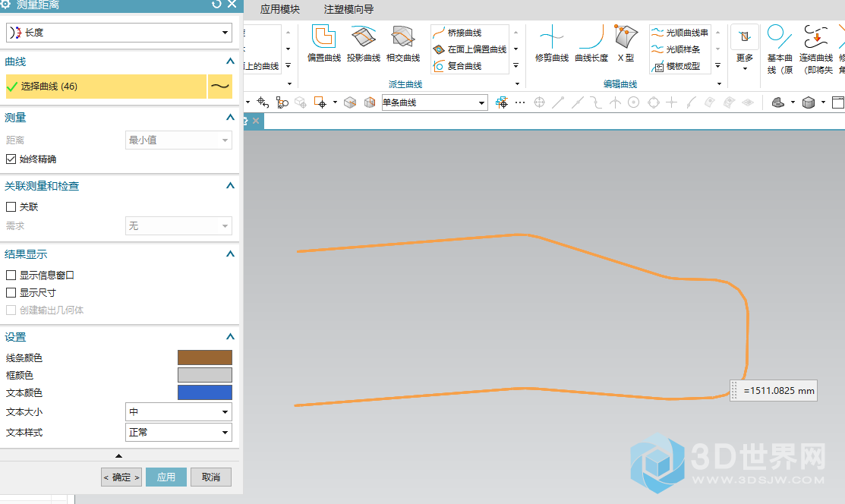Enable the 关联 associative checkbox
Screen dimensions: 845x504
11,207
